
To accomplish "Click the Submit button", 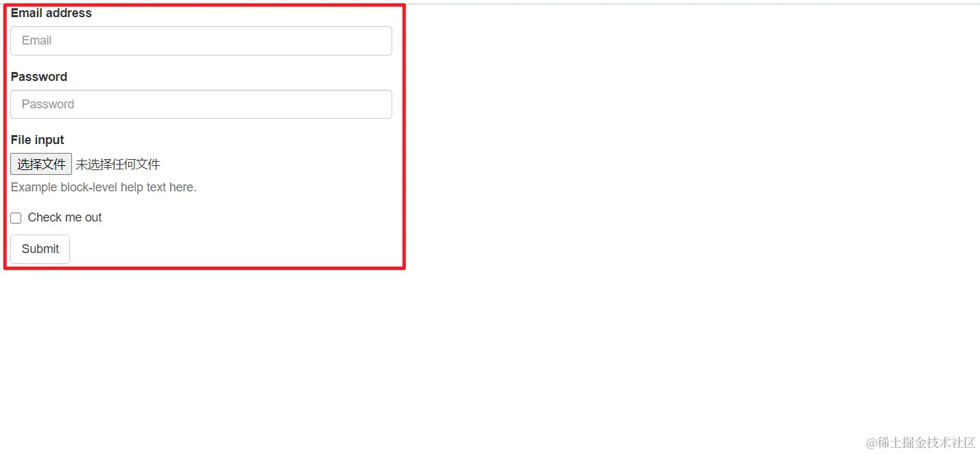I will (x=40, y=249).
